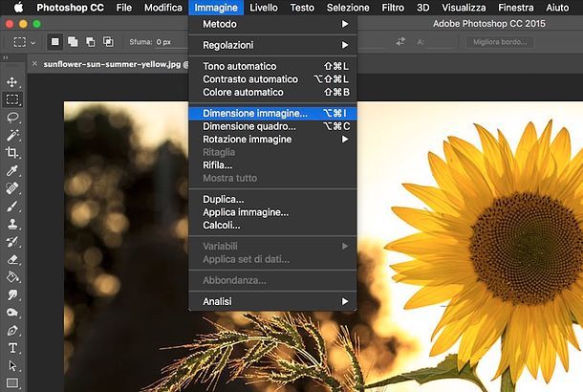Enable New Selection mode in options bar
The image size is (583, 392).
coord(55,42)
